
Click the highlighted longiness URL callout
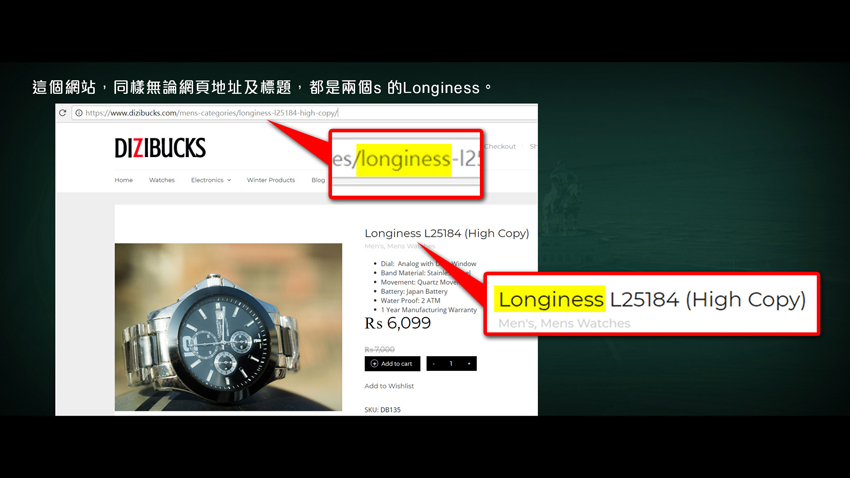pyautogui.click(x=406, y=164)
